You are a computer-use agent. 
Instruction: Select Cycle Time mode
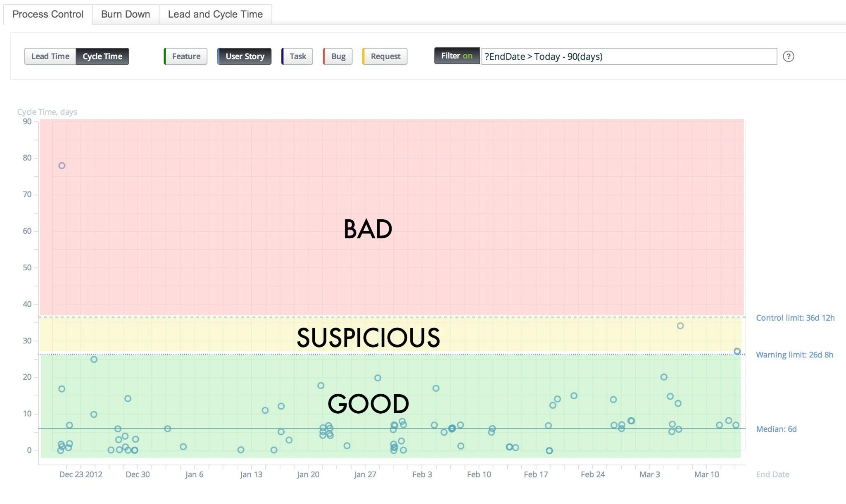click(x=102, y=56)
